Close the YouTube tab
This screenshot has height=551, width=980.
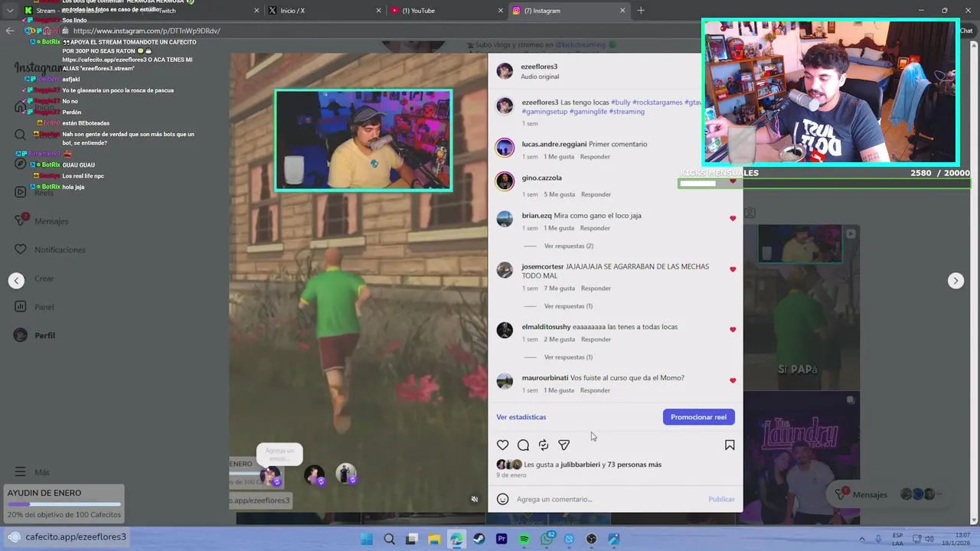coord(501,11)
